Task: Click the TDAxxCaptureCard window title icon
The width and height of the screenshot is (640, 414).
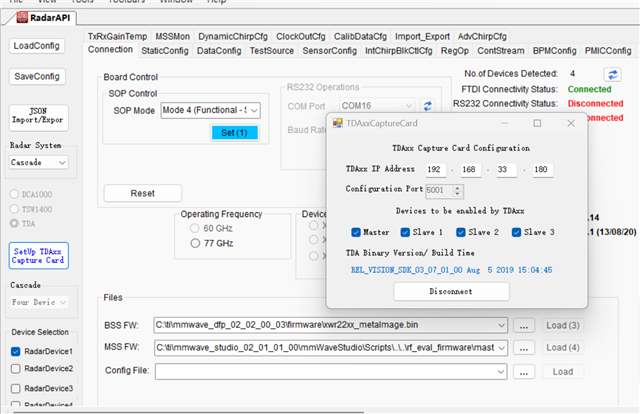Action: tap(338, 123)
